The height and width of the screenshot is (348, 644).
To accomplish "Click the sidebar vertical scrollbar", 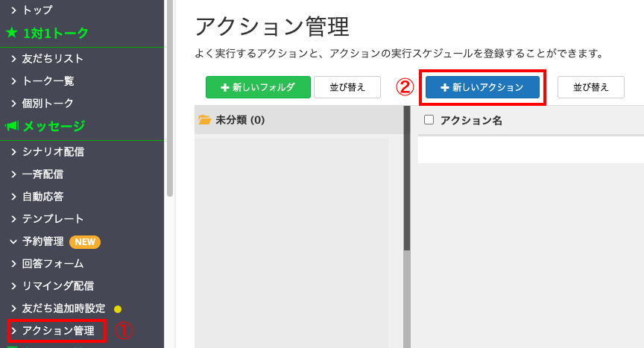I will [170, 98].
